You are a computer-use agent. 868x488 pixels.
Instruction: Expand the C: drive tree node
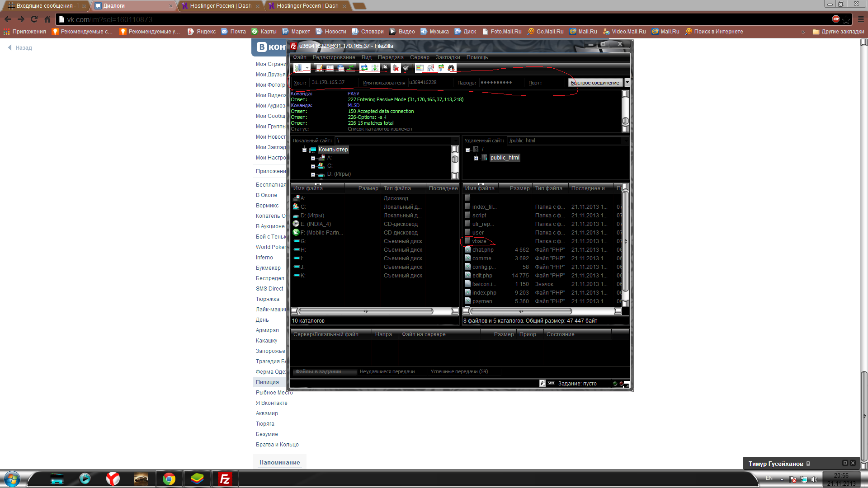(313, 166)
